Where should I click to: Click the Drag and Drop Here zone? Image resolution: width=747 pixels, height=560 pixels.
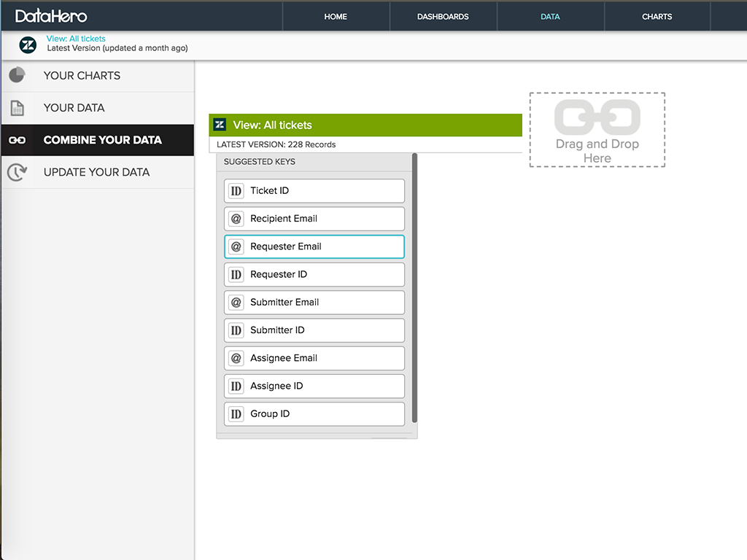tap(597, 130)
